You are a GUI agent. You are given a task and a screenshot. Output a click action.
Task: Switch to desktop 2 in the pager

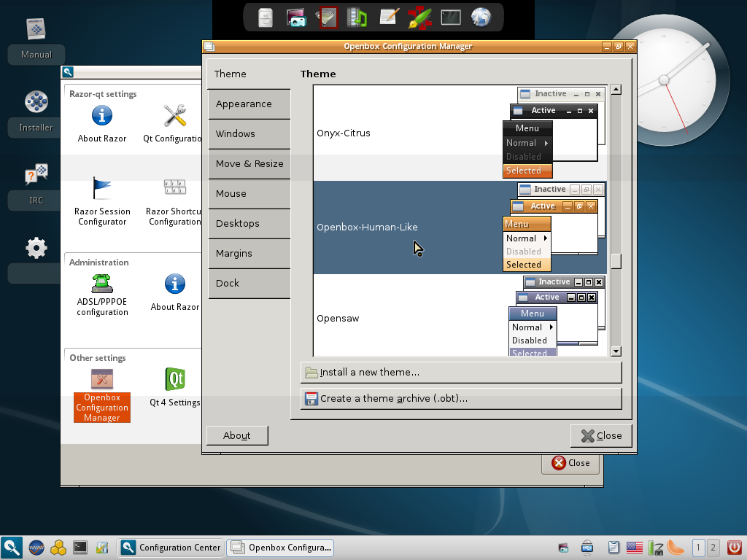coord(713,548)
